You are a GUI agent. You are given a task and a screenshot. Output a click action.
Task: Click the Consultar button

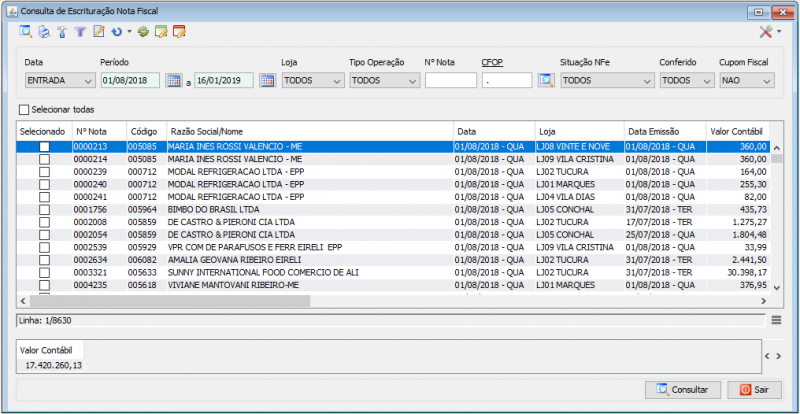click(x=683, y=389)
